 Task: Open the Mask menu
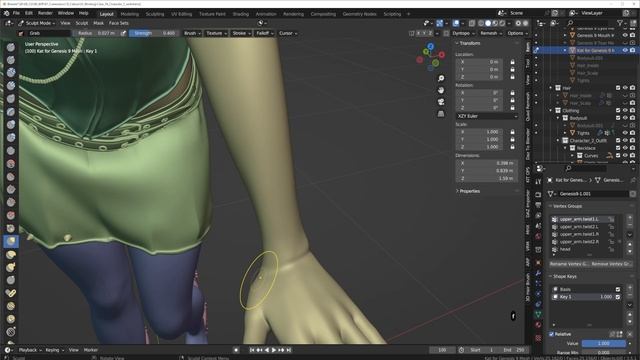pyautogui.click(x=98, y=23)
